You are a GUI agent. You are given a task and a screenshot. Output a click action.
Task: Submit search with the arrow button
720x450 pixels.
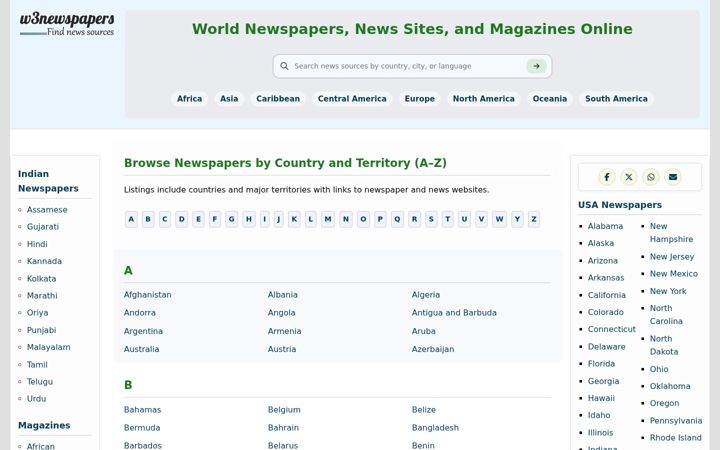[536, 66]
